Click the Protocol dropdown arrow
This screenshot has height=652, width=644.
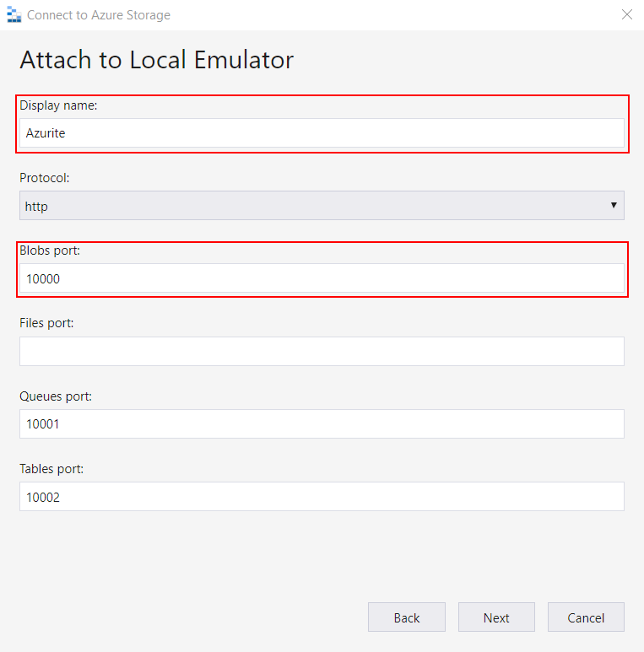(x=614, y=205)
